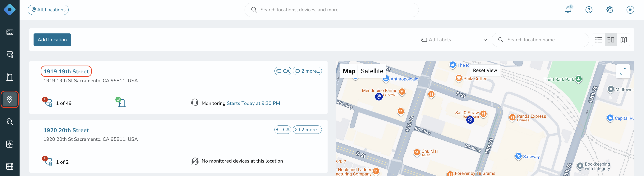644x176 pixels.
Task: Click address 1920 20th St Sacramento text
Action: coord(90,139)
